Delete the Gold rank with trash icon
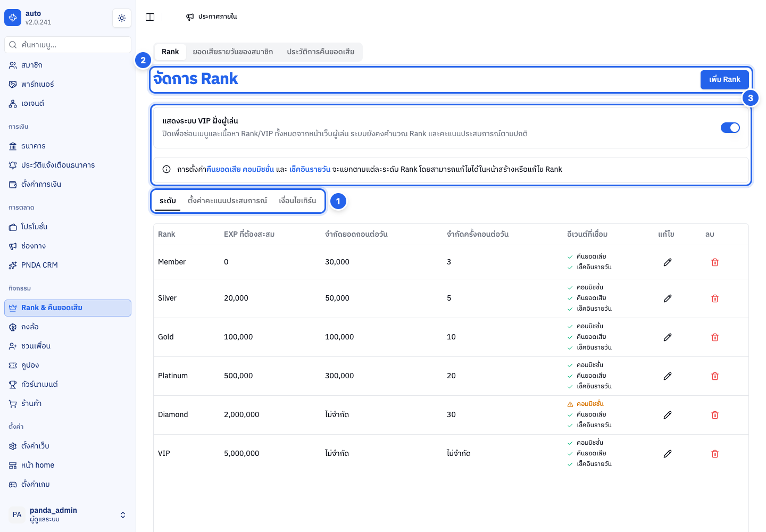 [x=715, y=337]
